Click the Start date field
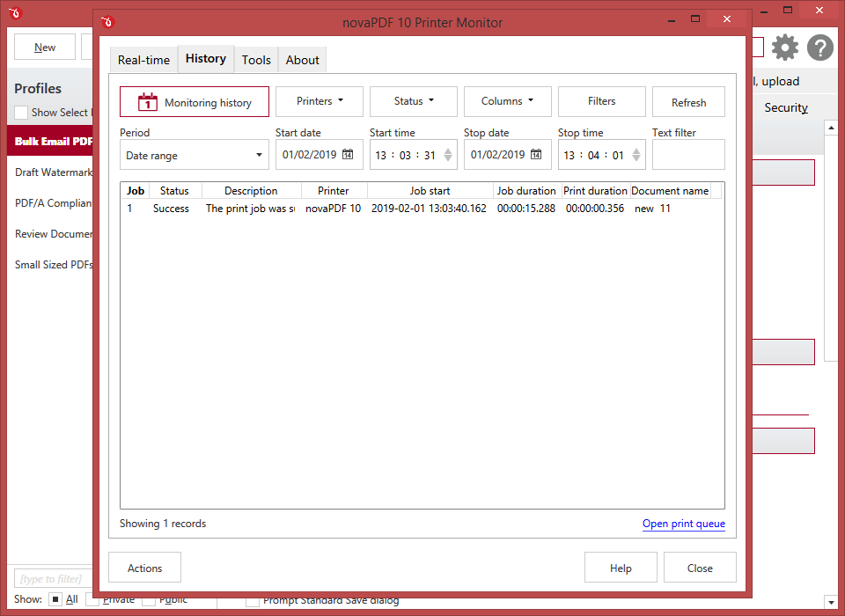Image resolution: width=845 pixels, height=616 pixels. click(x=319, y=155)
